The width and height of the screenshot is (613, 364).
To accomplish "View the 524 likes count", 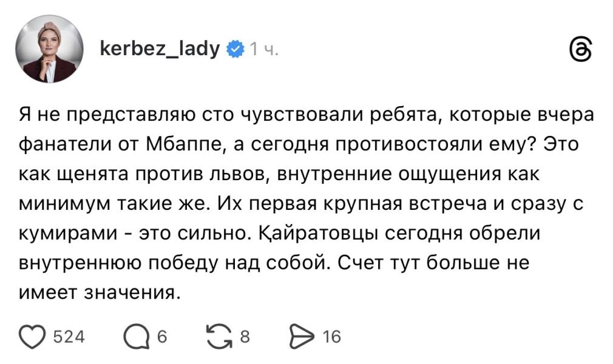I will (x=69, y=336).
